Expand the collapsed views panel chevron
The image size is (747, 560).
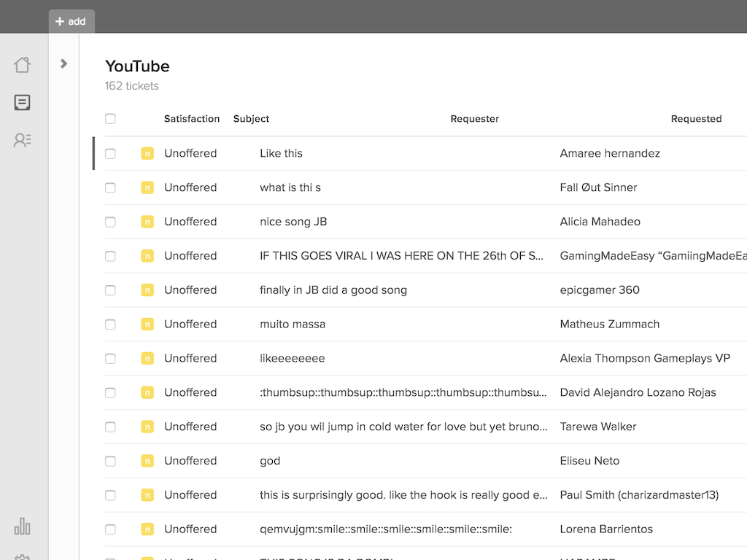click(x=64, y=63)
